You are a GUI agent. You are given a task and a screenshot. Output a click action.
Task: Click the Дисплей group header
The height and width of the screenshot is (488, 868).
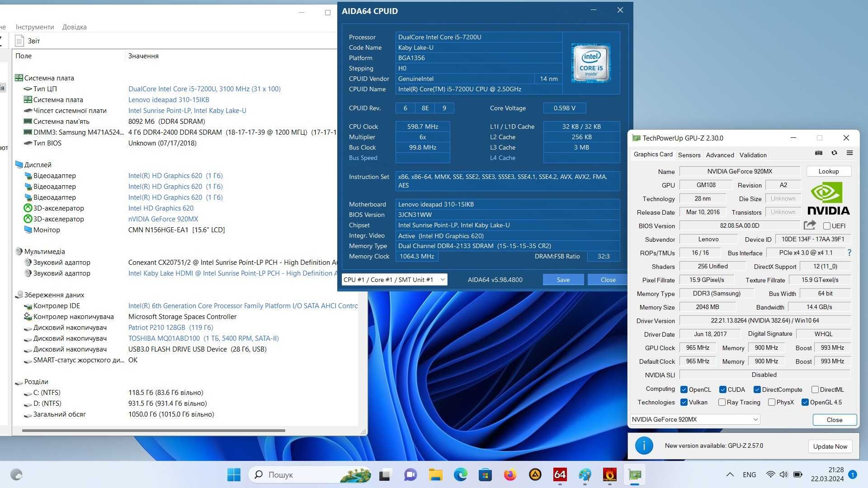pos(38,164)
